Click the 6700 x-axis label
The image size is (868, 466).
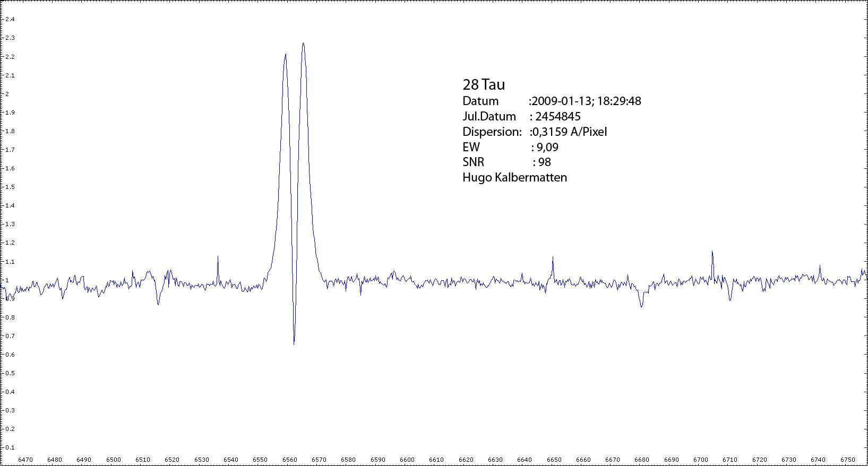point(701,460)
